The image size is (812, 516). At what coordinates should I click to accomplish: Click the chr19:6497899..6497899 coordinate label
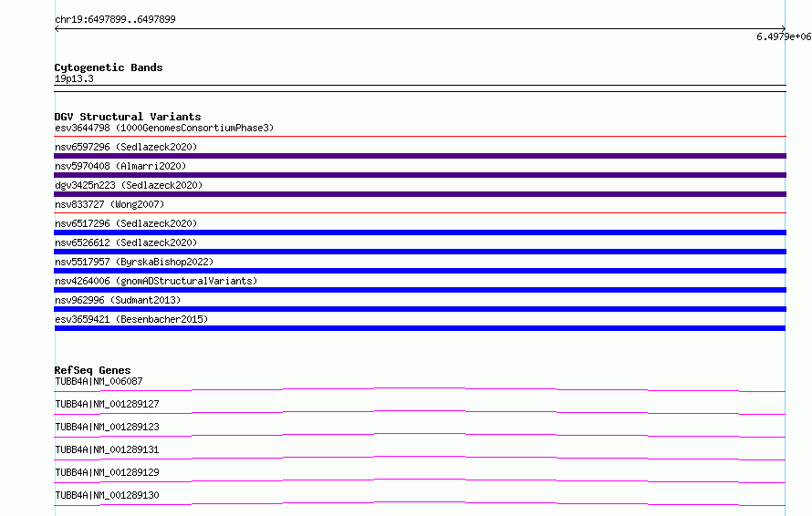(115, 19)
